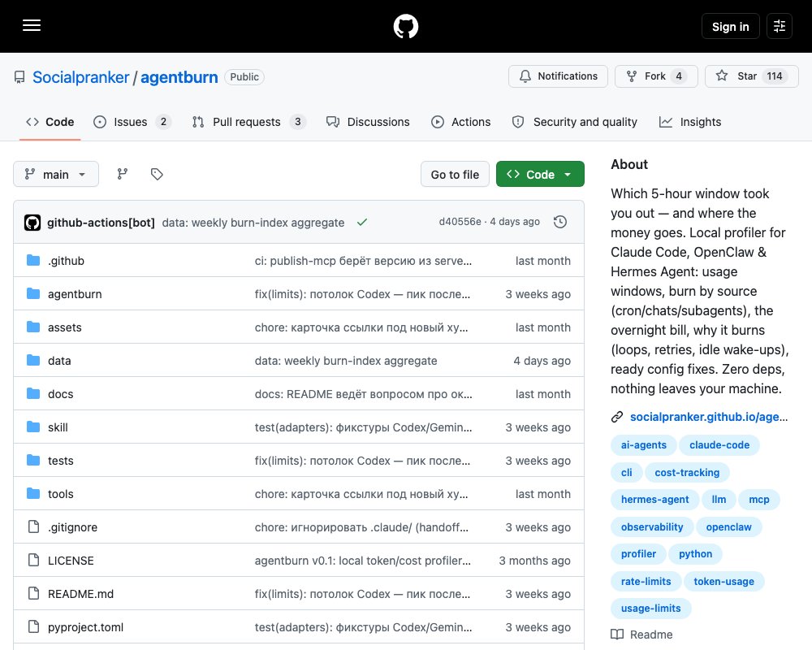Open latest commit message weekly burn-index aggregate
This screenshot has width=812, height=650.
253,223
